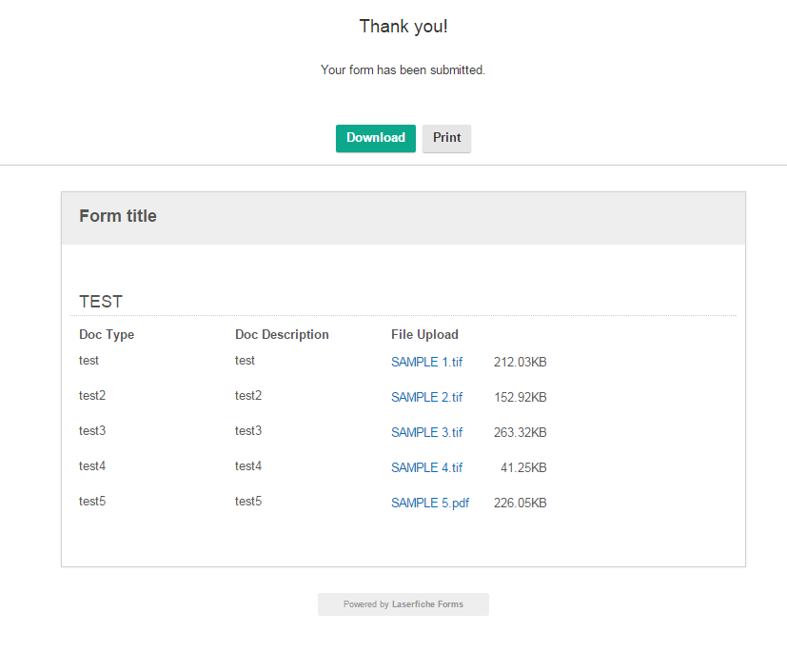Open the SAMPLE 4.tif file link
This screenshot has height=672, width=787.
click(426, 468)
